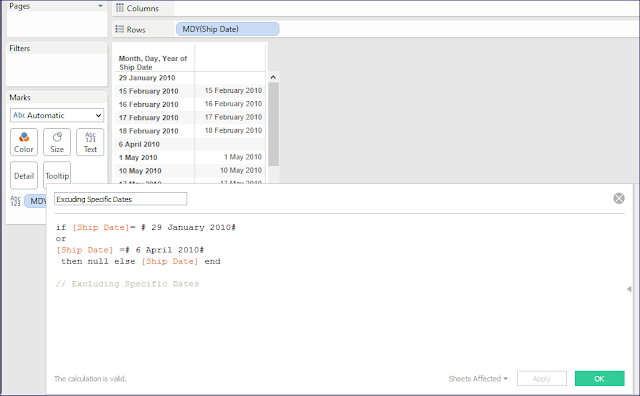
Task: Select the 6 April 2010 row header
Action: click(139, 145)
